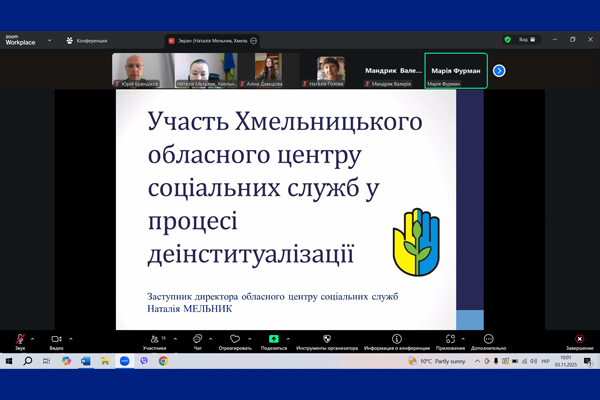
Task: Unmute the microphone with the Звук button
Action: tap(20, 340)
